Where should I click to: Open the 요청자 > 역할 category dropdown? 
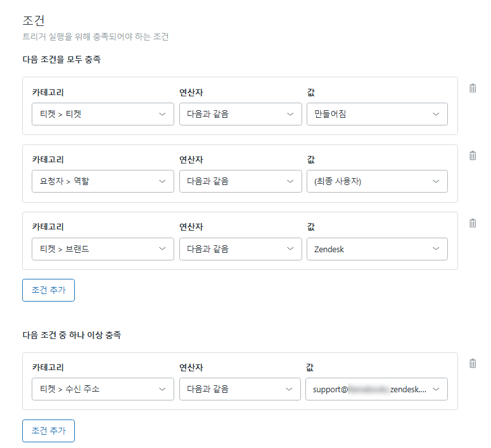(x=103, y=181)
